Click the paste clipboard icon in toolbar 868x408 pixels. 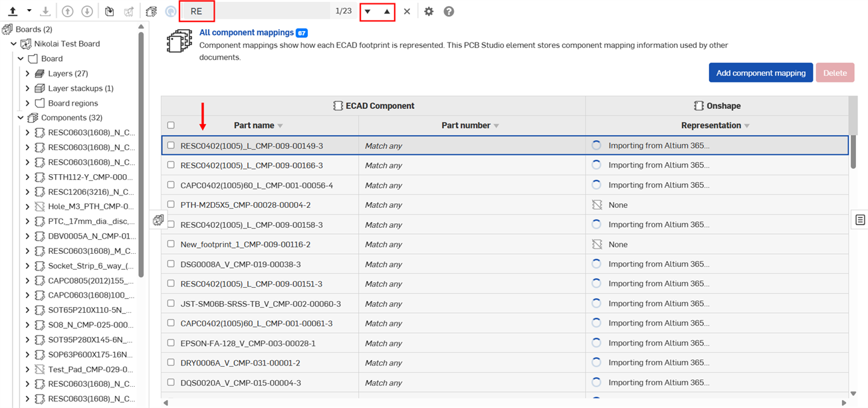pyautogui.click(x=110, y=11)
